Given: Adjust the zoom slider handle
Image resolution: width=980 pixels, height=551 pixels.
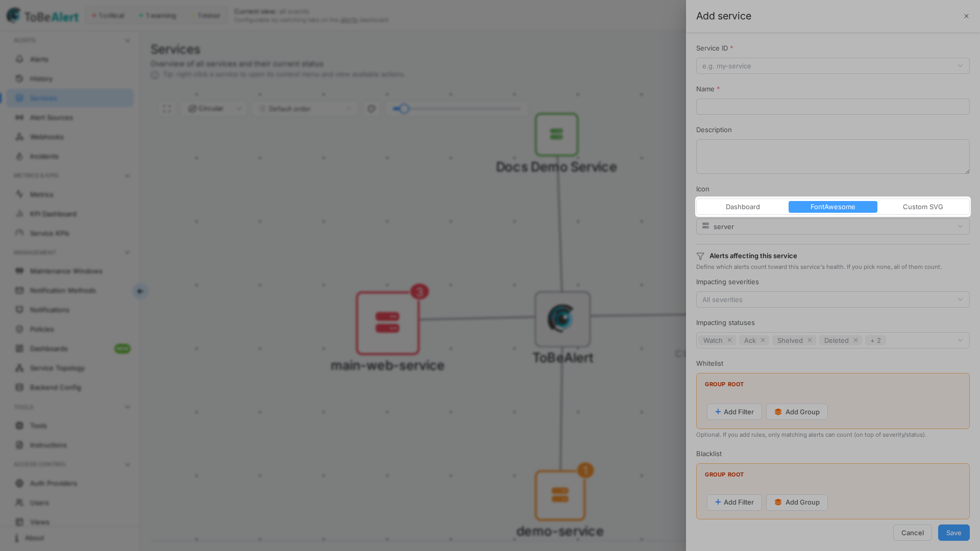Looking at the screenshot, I should pyautogui.click(x=404, y=109).
